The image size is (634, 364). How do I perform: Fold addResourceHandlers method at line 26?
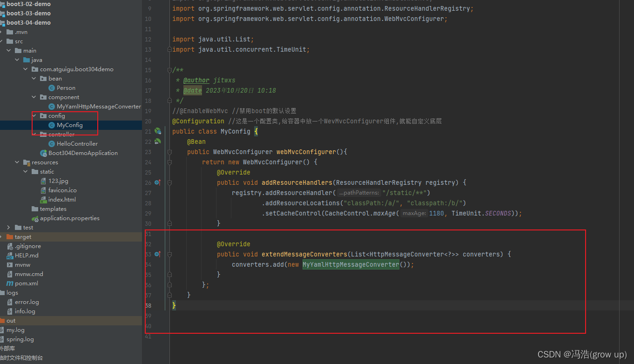(x=169, y=182)
